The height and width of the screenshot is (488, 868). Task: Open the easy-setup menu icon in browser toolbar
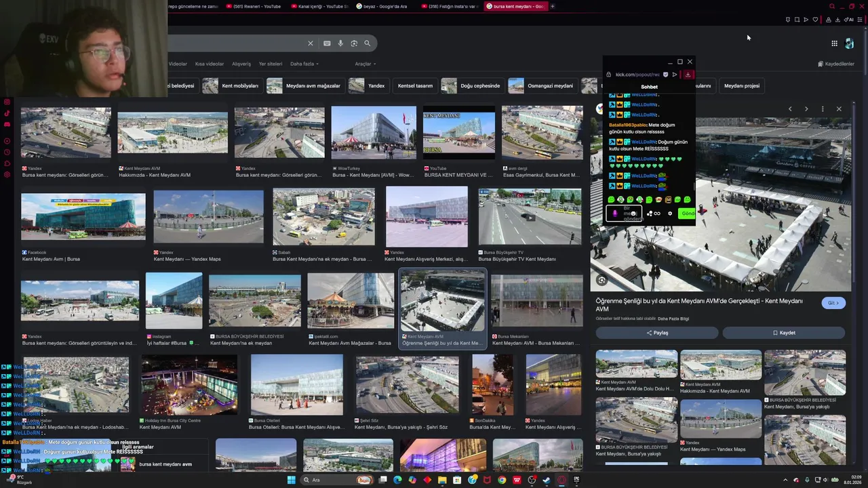click(859, 20)
